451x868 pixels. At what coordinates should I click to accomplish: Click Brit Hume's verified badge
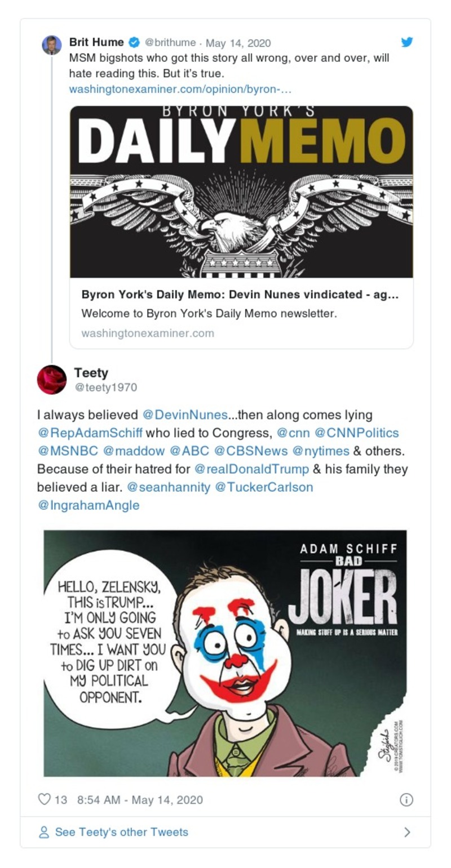click(134, 43)
